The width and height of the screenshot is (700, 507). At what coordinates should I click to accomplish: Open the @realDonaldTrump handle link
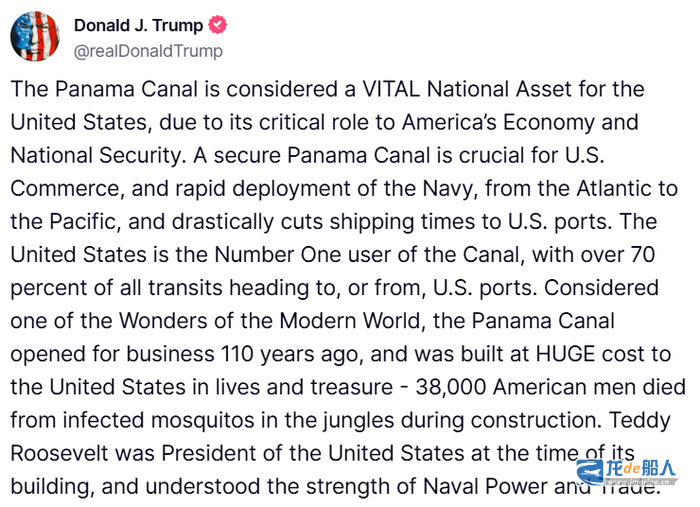[x=148, y=50]
